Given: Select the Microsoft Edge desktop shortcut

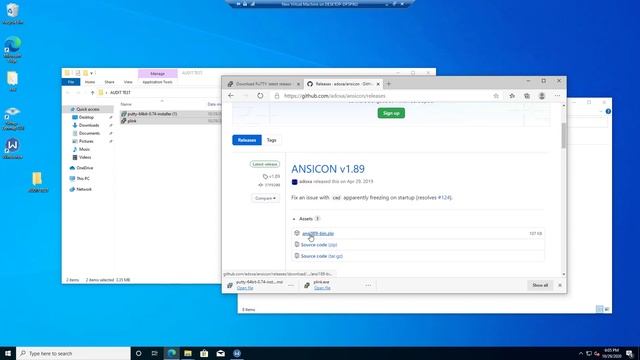Looking at the screenshot, I should [x=12, y=49].
